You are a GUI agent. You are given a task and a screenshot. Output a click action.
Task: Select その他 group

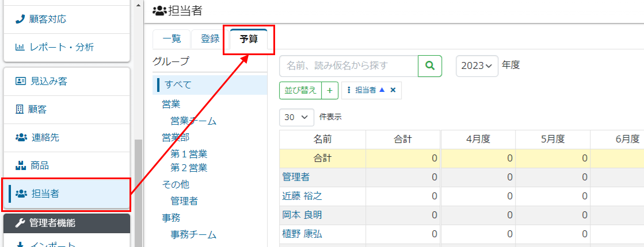point(176,184)
